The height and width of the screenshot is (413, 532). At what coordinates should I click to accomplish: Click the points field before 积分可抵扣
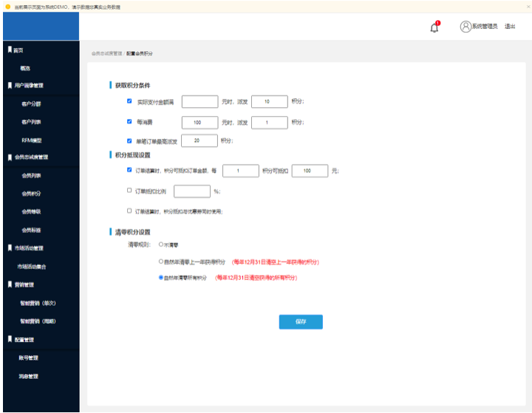[x=241, y=171]
